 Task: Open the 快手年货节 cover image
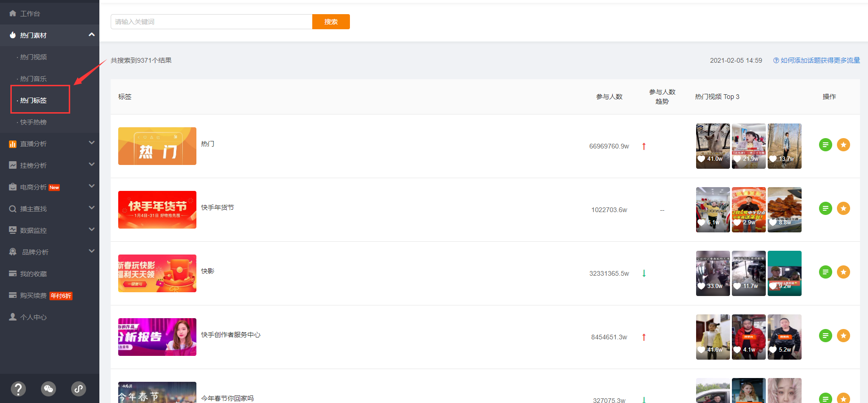tap(157, 210)
